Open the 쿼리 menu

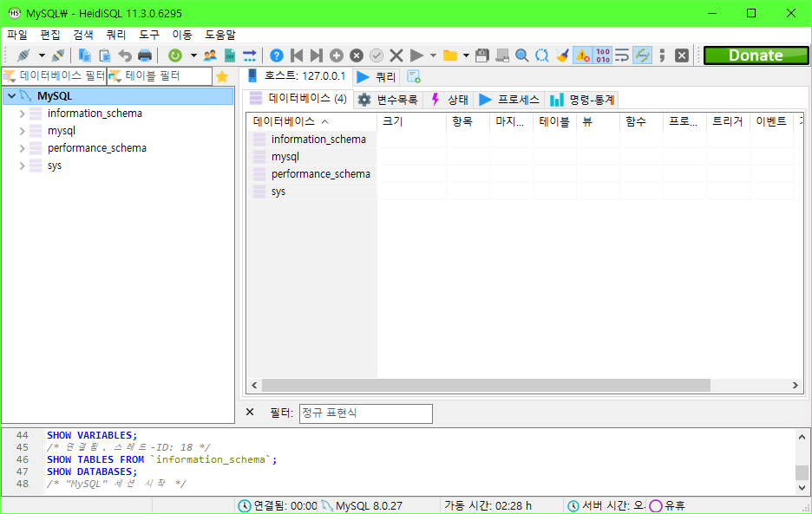point(116,35)
